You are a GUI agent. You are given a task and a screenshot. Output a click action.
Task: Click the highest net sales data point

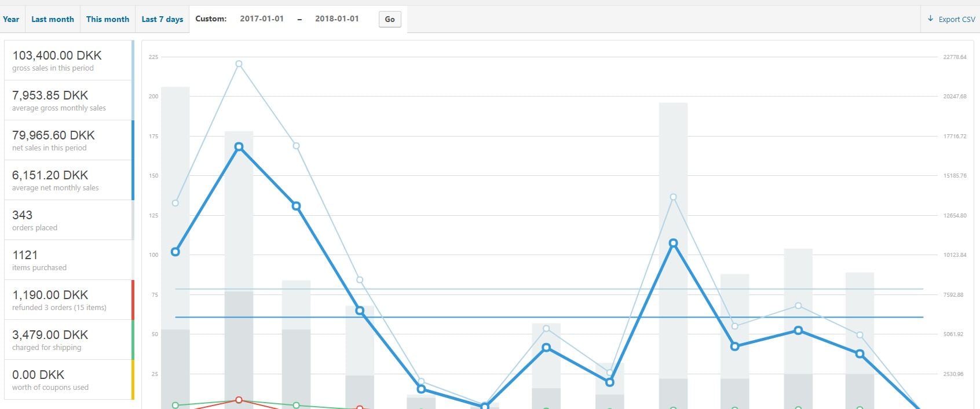(239, 147)
